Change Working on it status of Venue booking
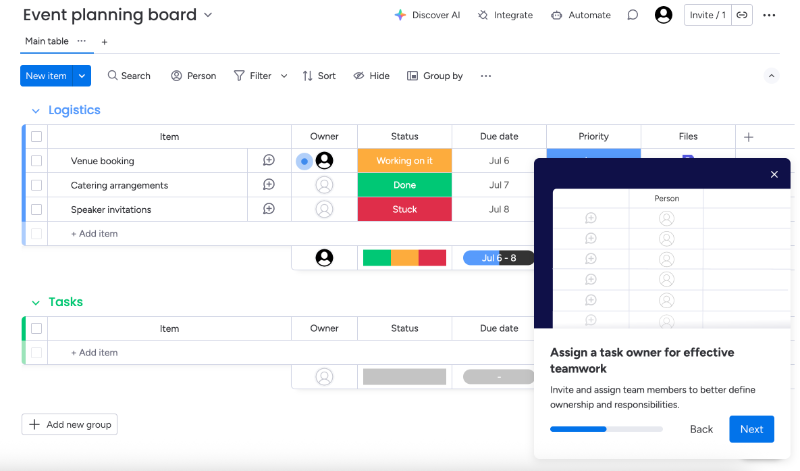Image resolution: width=800 pixels, height=471 pixels. click(x=405, y=161)
